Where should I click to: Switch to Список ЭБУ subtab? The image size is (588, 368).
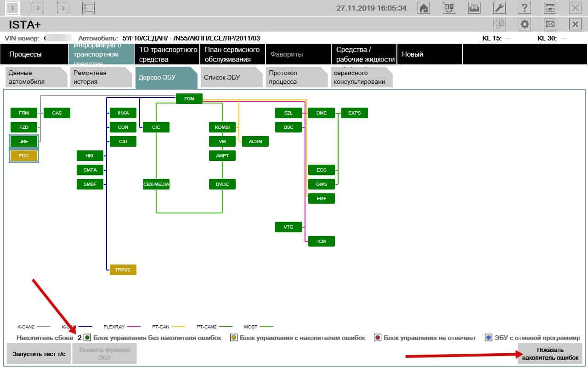point(232,77)
